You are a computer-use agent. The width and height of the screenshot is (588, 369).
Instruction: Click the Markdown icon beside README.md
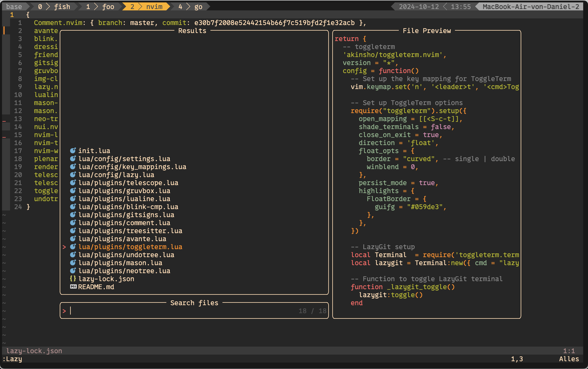(x=73, y=287)
